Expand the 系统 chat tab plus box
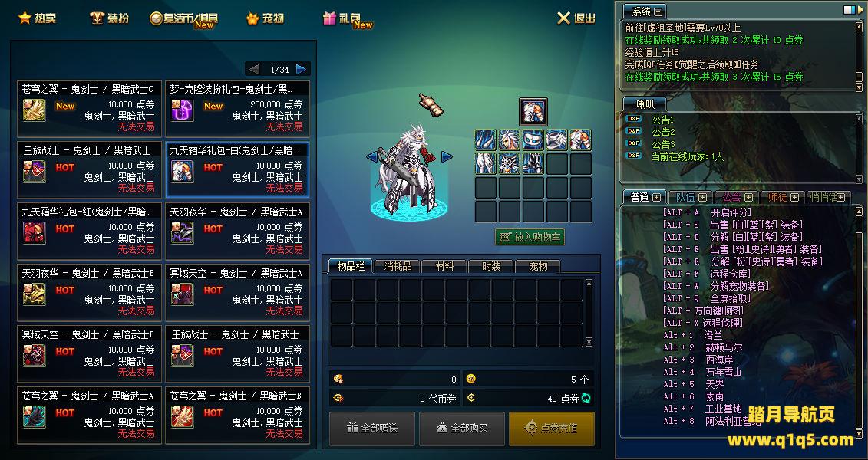868x460 pixels. [x=658, y=11]
